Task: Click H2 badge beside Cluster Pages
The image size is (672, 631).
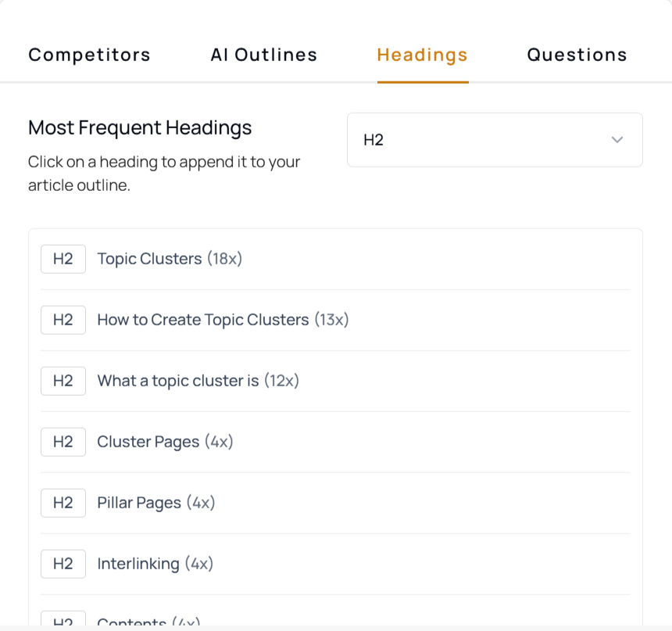Action: coord(63,442)
